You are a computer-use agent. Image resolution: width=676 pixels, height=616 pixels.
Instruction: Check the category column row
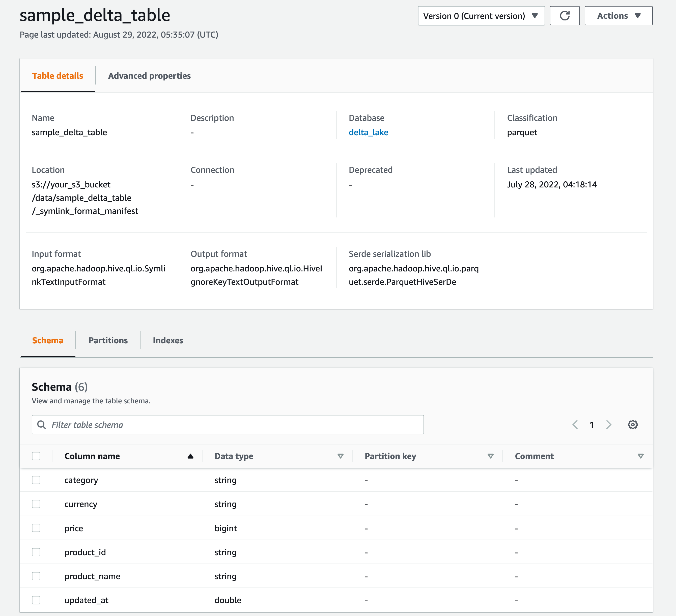click(x=36, y=480)
